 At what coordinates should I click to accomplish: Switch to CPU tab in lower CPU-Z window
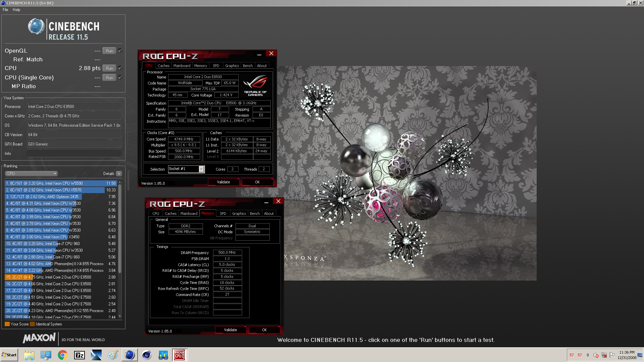point(156,214)
